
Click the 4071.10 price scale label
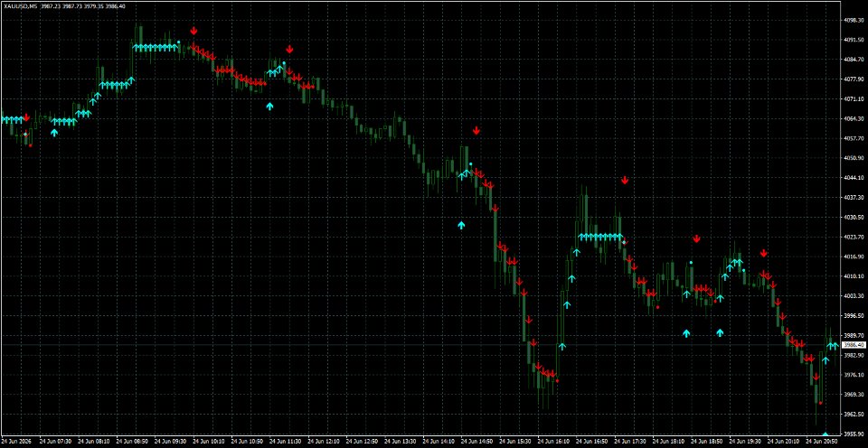coord(854,99)
